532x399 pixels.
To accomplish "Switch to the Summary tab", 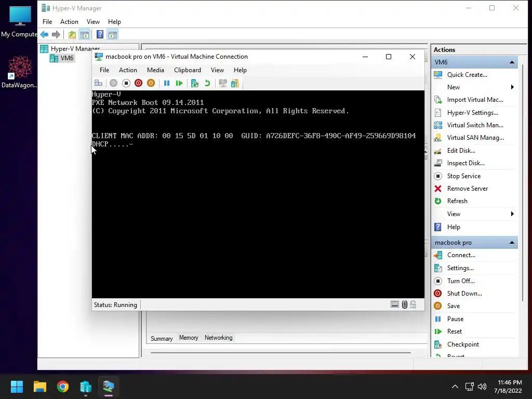I will tap(162, 338).
